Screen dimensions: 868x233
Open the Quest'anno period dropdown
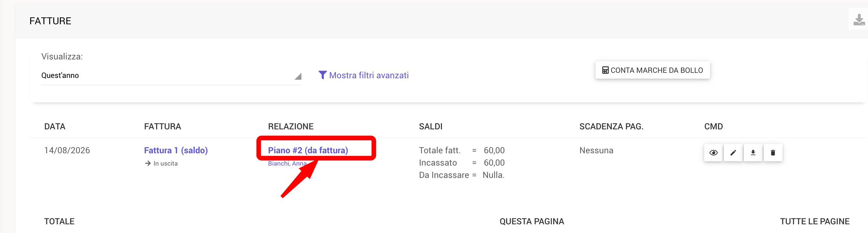click(171, 75)
